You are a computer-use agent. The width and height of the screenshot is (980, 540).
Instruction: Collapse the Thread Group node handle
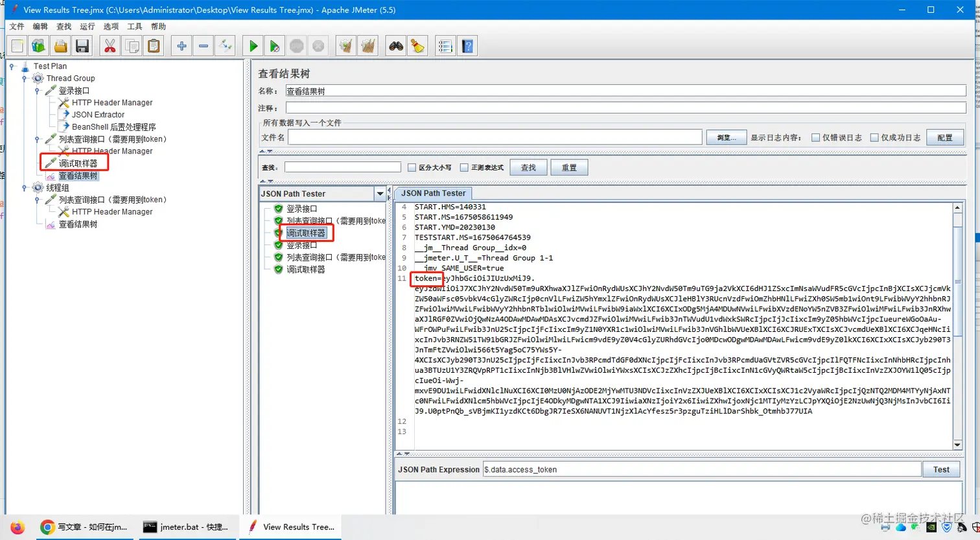click(25, 78)
